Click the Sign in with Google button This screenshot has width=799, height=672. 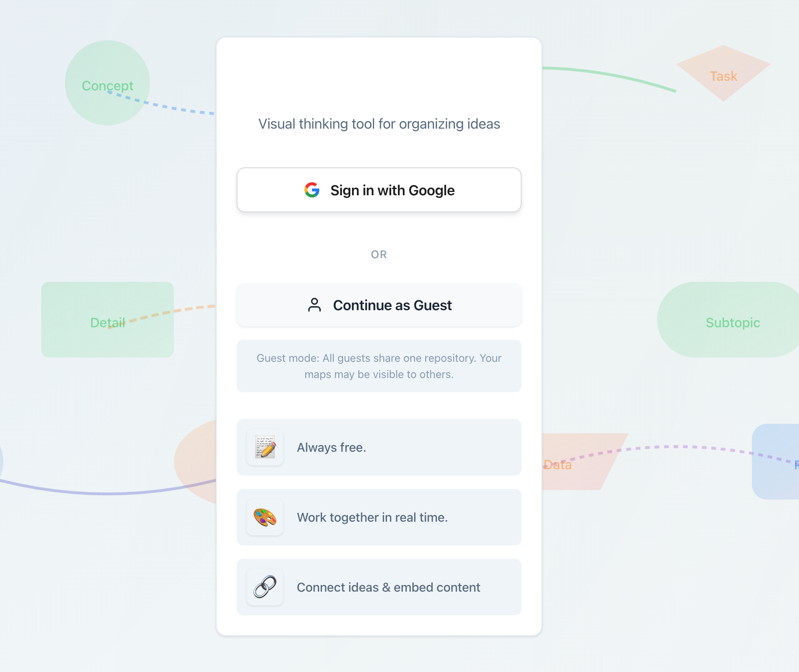tap(379, 190)
